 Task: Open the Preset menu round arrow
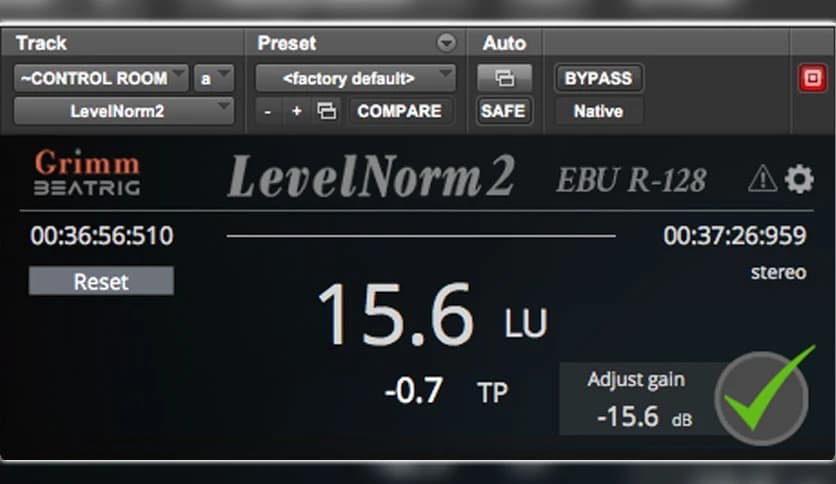pyautogui.click(x=446, y=43)
